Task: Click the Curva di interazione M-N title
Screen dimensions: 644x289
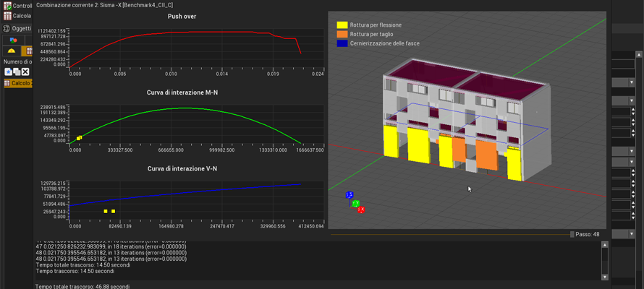Action: 182,92
